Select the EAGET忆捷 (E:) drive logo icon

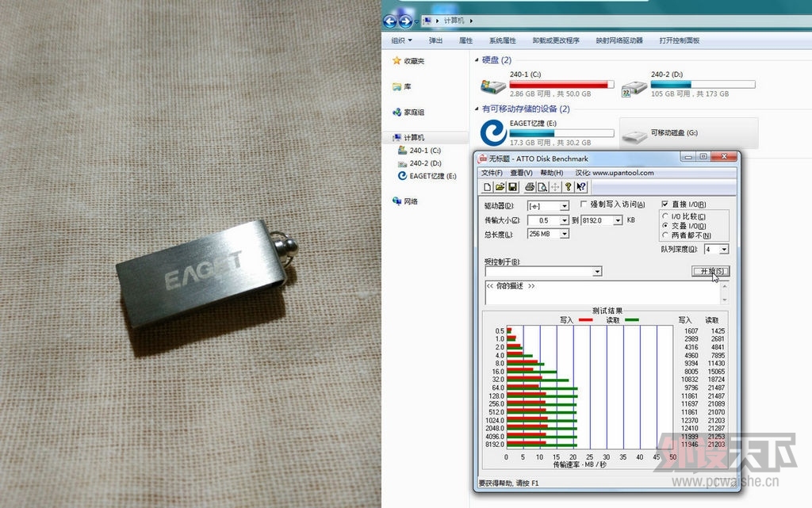coord(493,132)
